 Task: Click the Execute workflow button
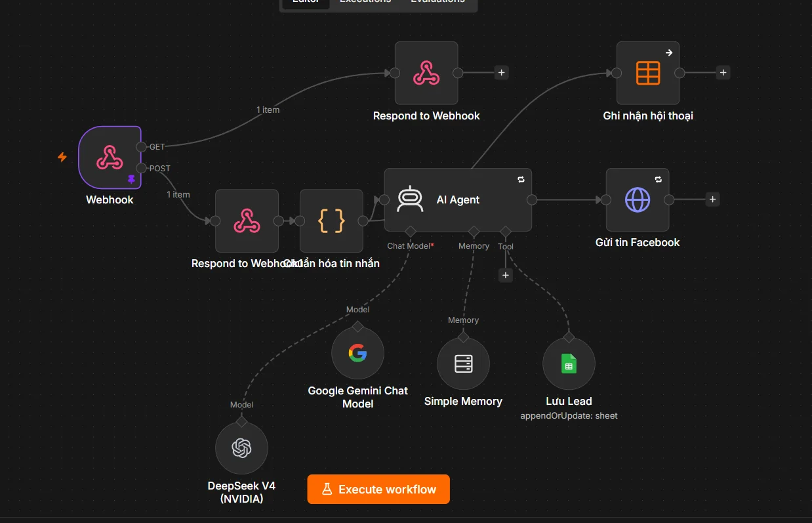click(378, 490)
